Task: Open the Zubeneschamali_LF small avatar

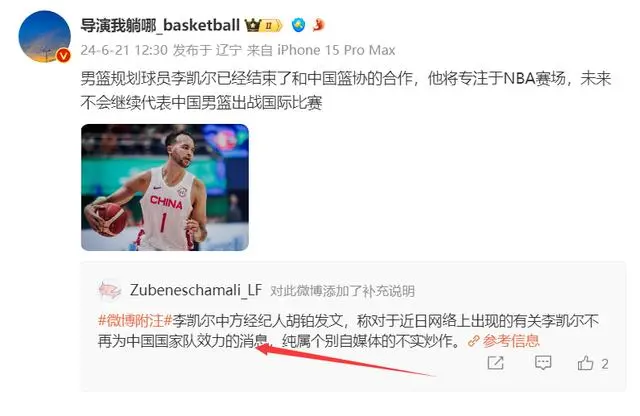Action: tap(109, 291)
